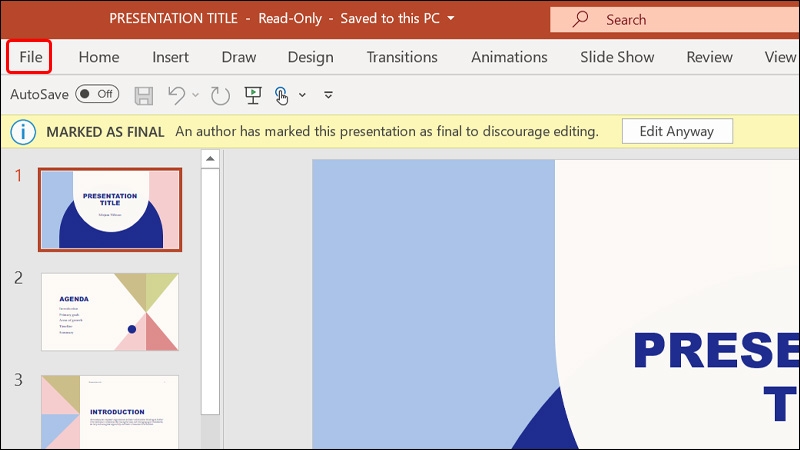800x450 pixels.
Task: Click the MARKED AS FINAL label
Action: click(x=105, y=132)
